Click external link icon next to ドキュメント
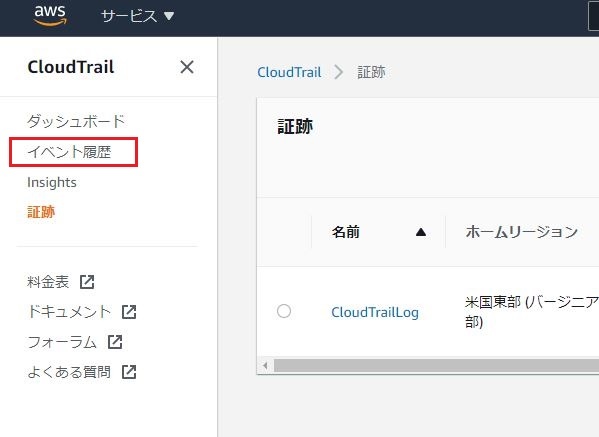This screenshot has height=437, width=599. point(129,312)
